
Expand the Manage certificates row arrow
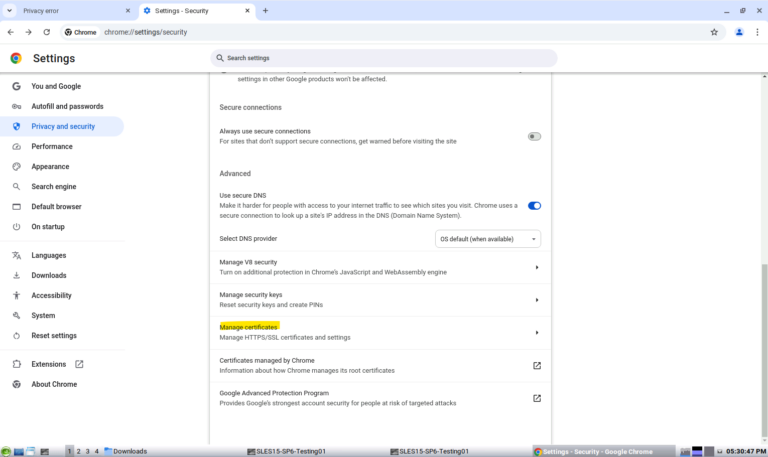coord(537,333)
